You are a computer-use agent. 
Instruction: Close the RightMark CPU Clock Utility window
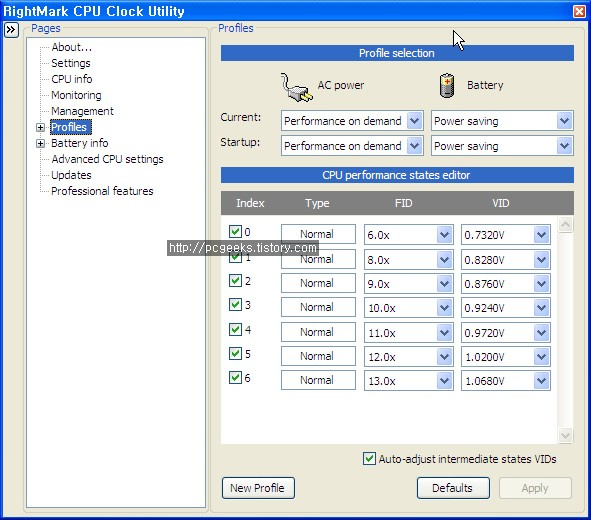[x=579, y=11]
